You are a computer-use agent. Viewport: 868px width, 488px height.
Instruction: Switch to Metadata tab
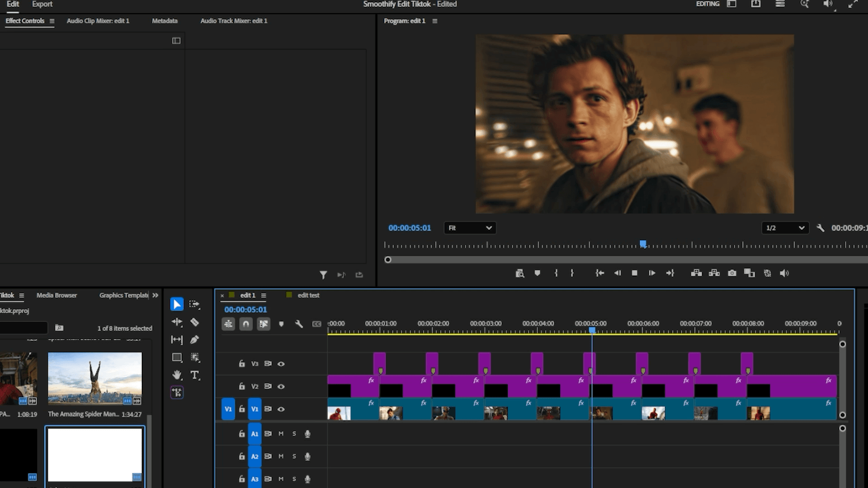165,21
